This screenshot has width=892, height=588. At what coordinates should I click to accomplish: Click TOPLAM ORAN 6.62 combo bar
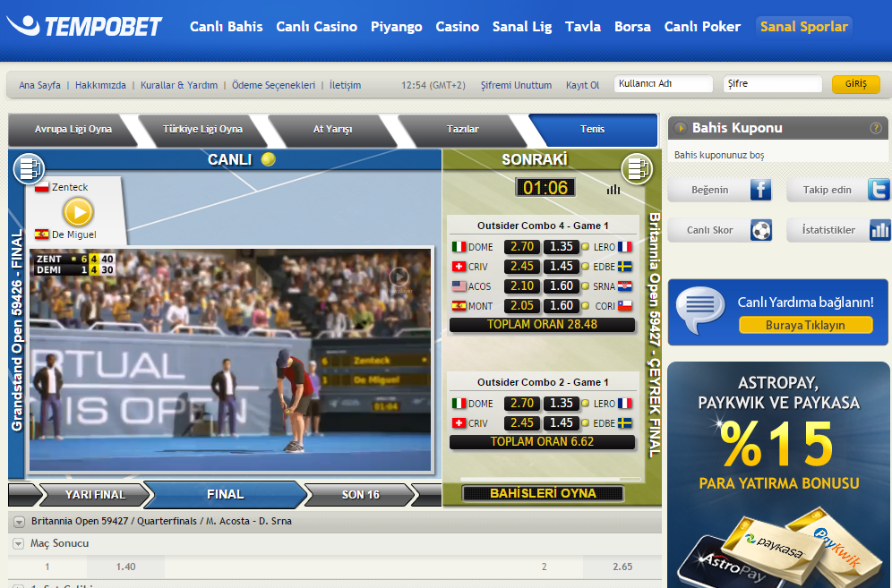coord(542,442)
